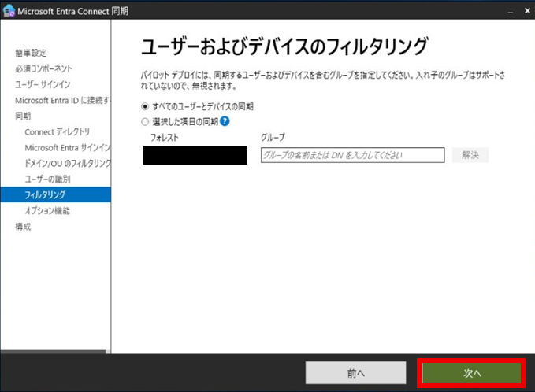
Task: Select ユーザー サインイン in sidebar
Action: coord(43,84)
